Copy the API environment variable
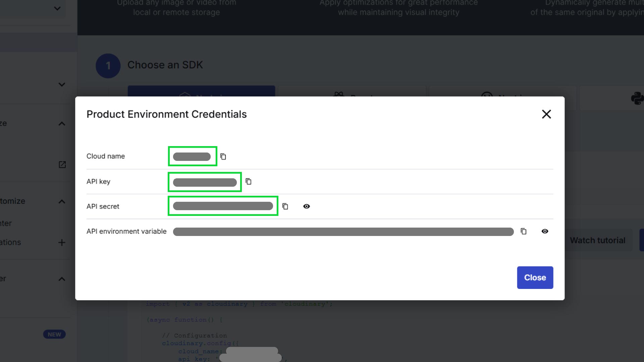644x362 pixels. point(524,231)
